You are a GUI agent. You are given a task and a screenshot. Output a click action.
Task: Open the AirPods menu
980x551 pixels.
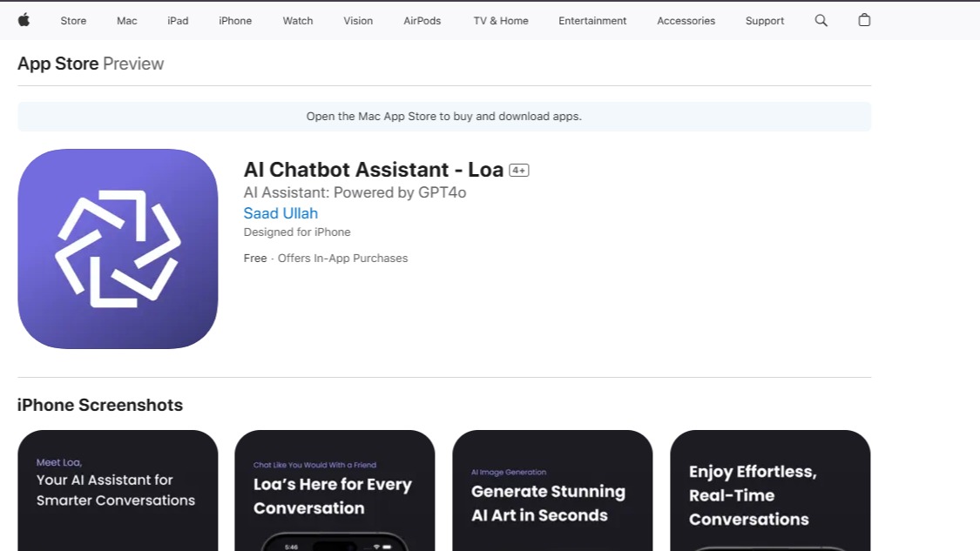point(422,21)
